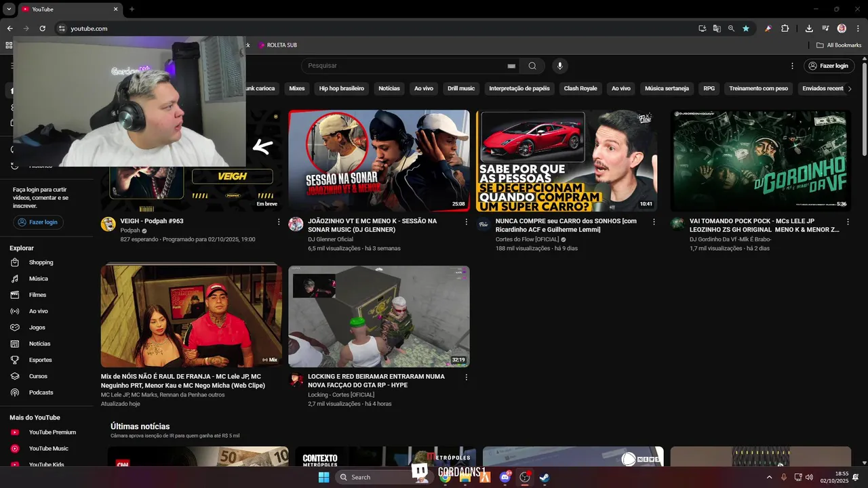Click the translate page icon

pos(717,28)
